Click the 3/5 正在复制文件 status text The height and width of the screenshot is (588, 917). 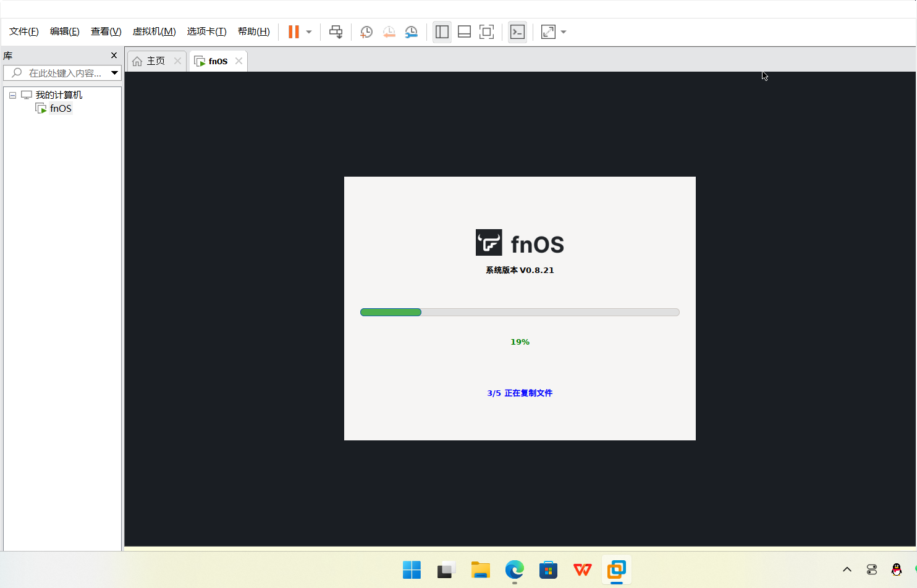pos(520,393)
